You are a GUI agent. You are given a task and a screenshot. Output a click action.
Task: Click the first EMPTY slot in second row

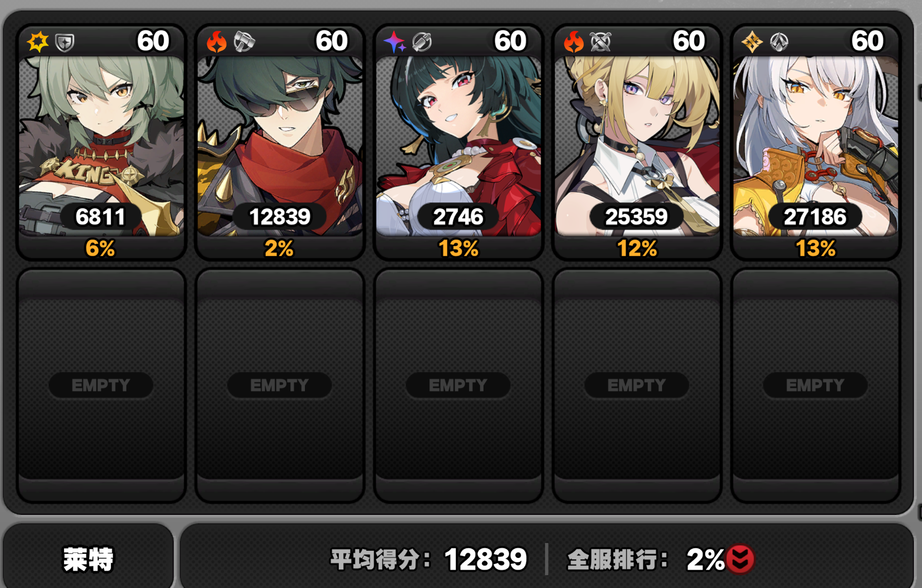pos(101,386)
